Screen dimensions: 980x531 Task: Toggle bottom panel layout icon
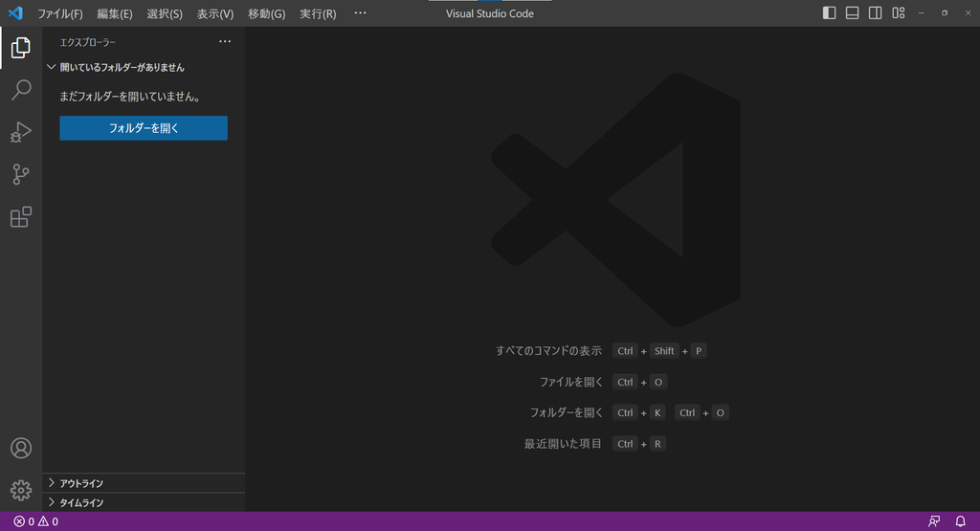(852, 13)
